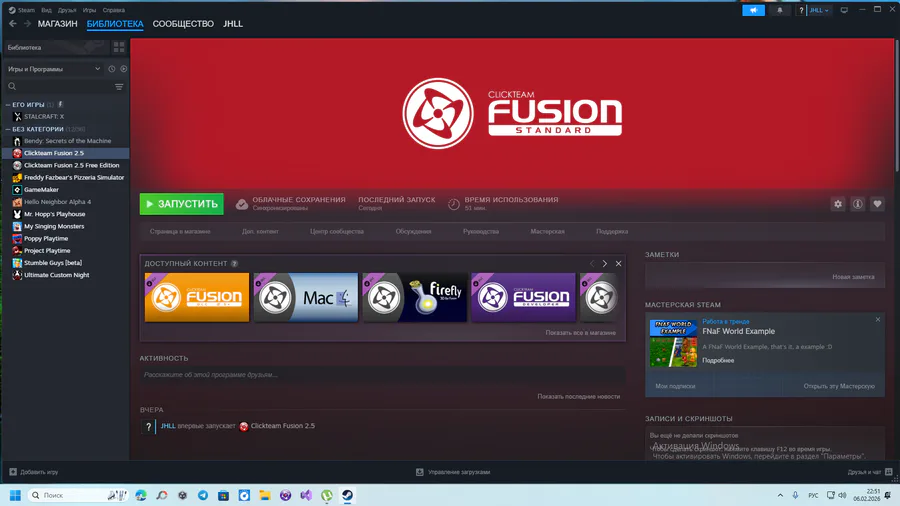The width and height of the screenshot is (900, 506).
Task: Click the Добавить игру plus icon
Action: (13, 472)
